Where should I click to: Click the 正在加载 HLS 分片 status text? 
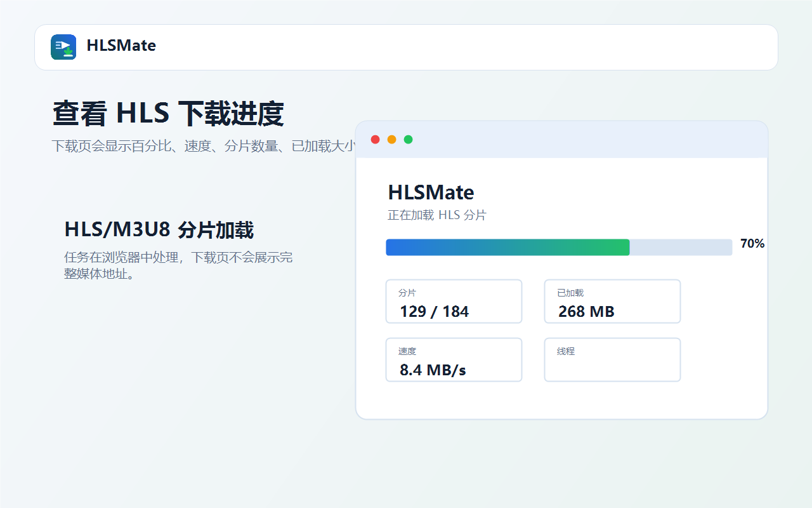pyautogui.click(x=437, y=215)
